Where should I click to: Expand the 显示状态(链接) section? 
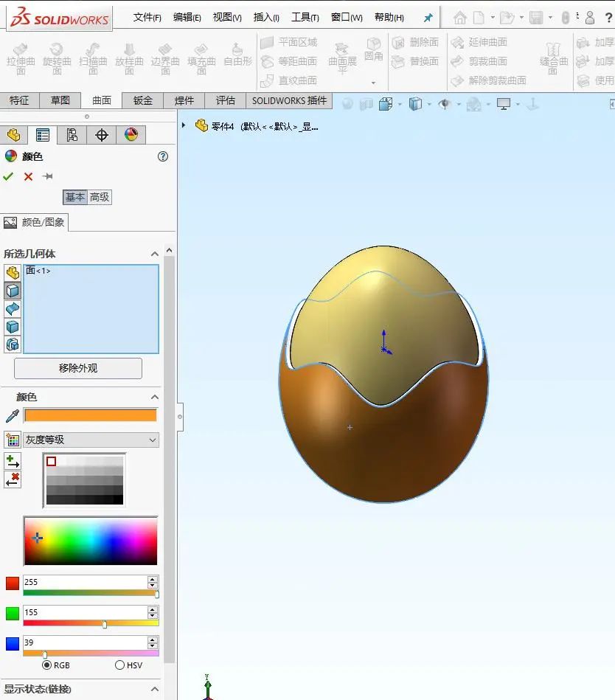pyautogui.click(x=154, y=688)
